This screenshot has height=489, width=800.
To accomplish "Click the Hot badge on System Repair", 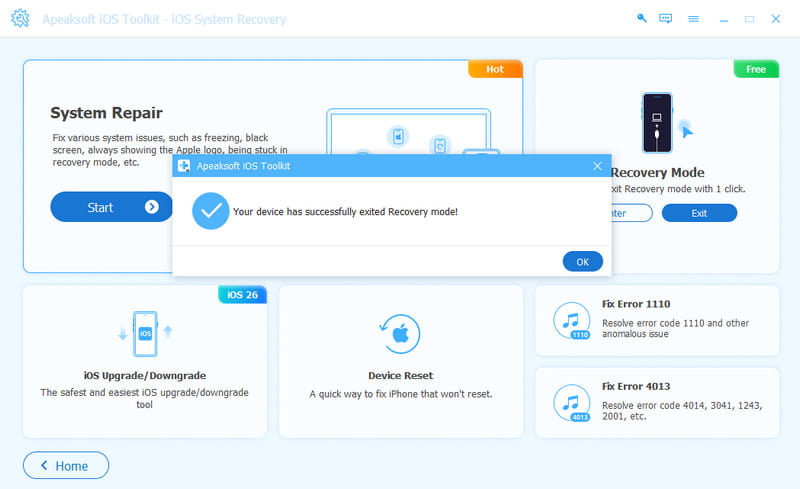I will tap(495, 69).
